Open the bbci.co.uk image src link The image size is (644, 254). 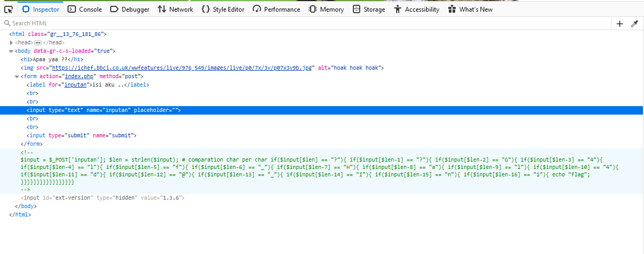[183, 68]
